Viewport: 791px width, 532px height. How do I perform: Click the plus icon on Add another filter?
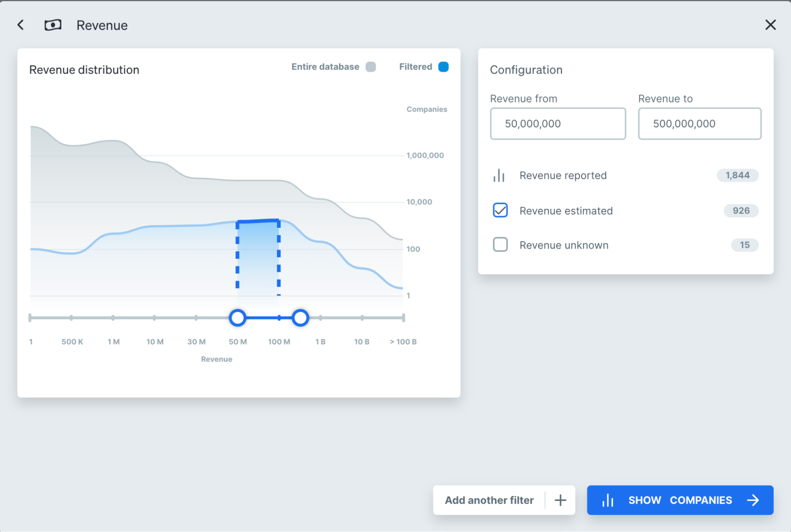[x=560, y=500]
